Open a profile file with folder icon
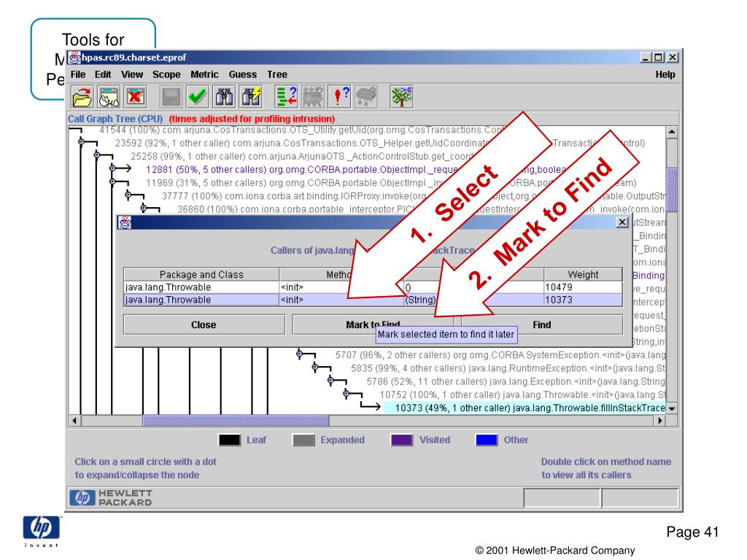747x560 pixels. click(x=82, y=97)
